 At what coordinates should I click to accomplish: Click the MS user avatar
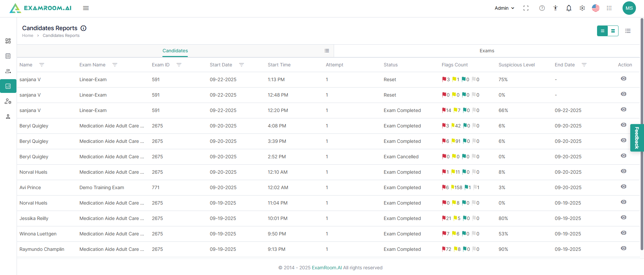(629, 8)
